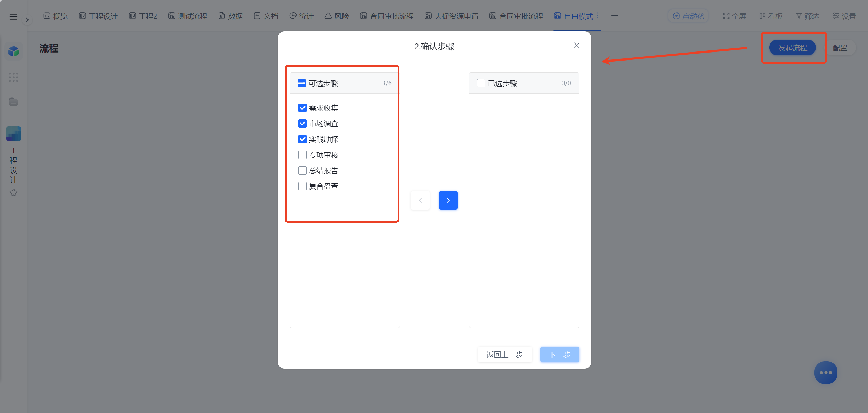Screen dimensions: 868x413
Task: Check the 专项审核 checkbox
Action: tap(302, 155)
